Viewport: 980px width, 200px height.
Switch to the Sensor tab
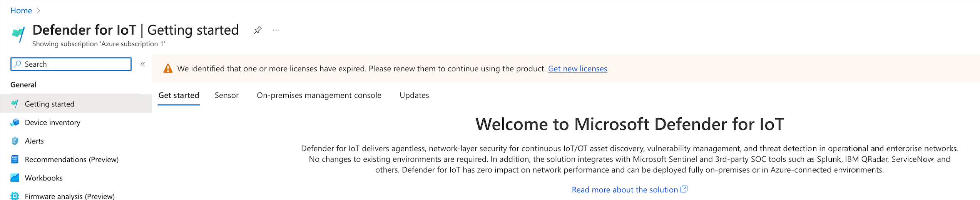[226, 95]
